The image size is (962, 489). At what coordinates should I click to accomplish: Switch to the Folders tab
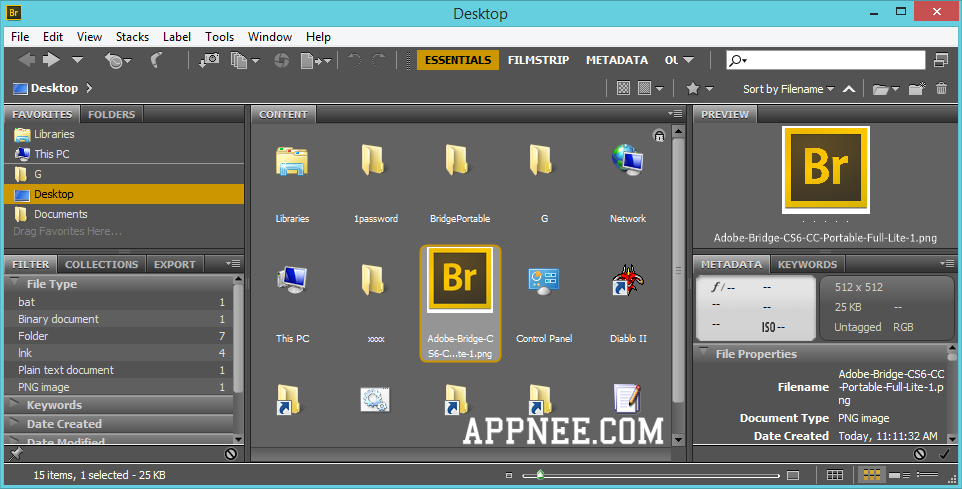(x=112, y=114)
